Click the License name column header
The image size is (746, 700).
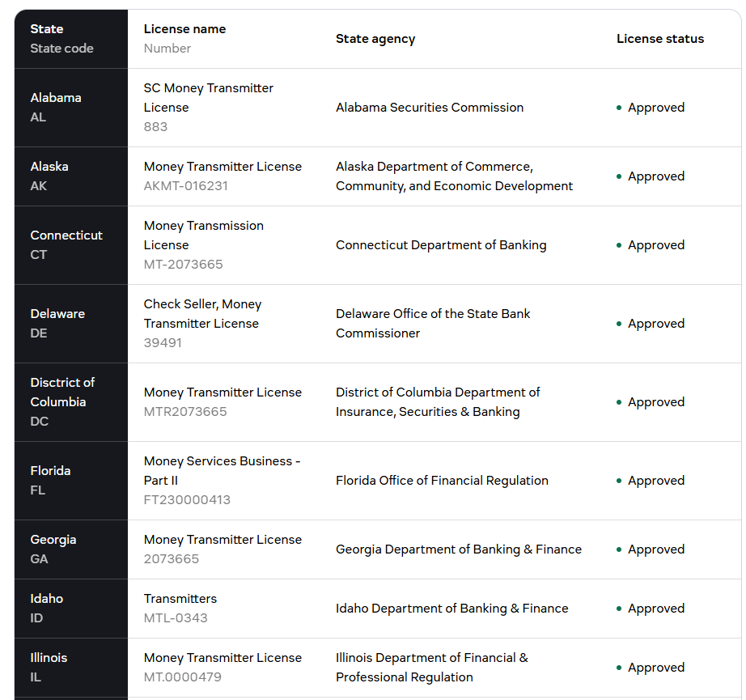pos(184,29)
